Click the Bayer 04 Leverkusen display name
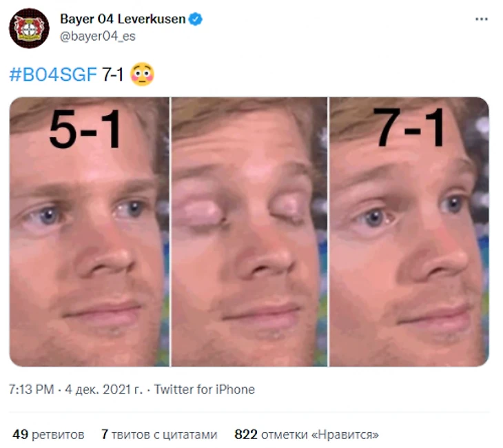 [123, 19]
